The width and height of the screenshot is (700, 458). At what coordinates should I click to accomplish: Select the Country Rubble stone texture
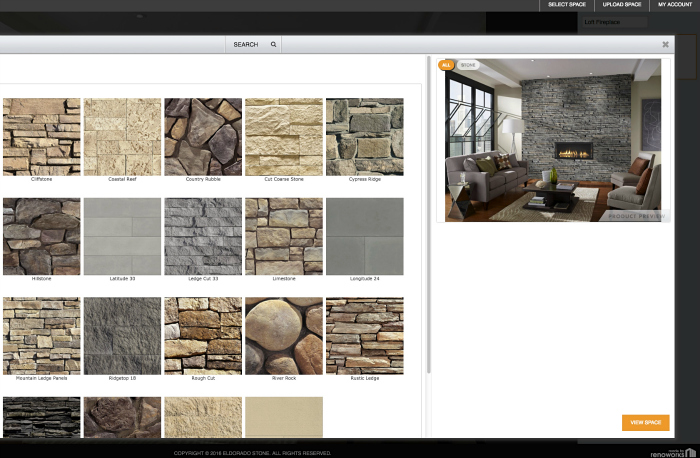(203, 137)
